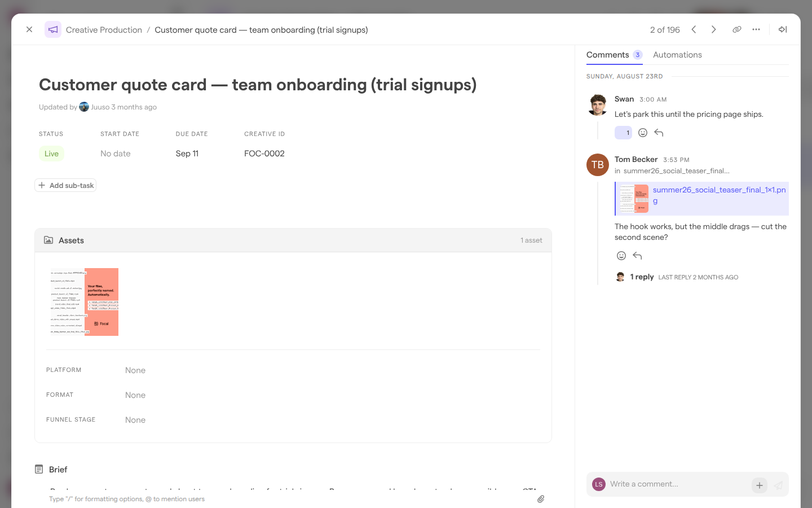This screenshot has height=508, width=812.
Task: Click the Creative Production megaphone icon
Action: tap(53, 29)
